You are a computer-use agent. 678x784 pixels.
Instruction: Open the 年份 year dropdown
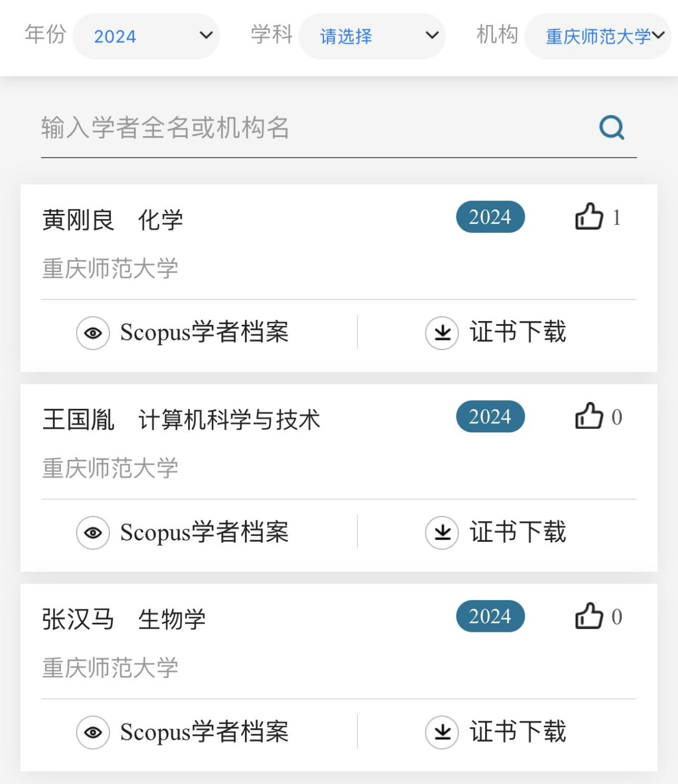146,36
